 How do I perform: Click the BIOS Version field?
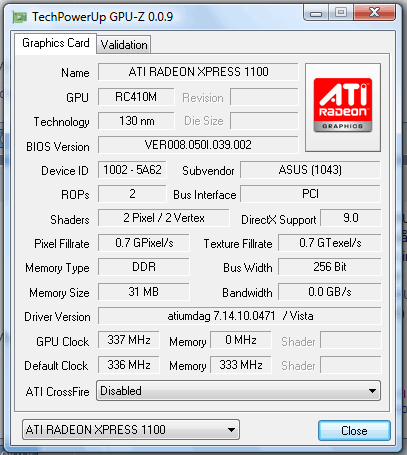[198, 145]
